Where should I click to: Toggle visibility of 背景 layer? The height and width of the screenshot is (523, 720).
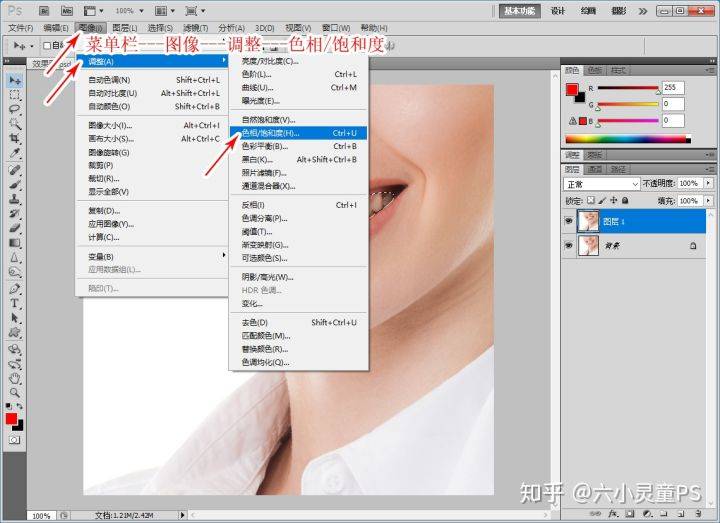pyautogui.click(x=569, y=246)
